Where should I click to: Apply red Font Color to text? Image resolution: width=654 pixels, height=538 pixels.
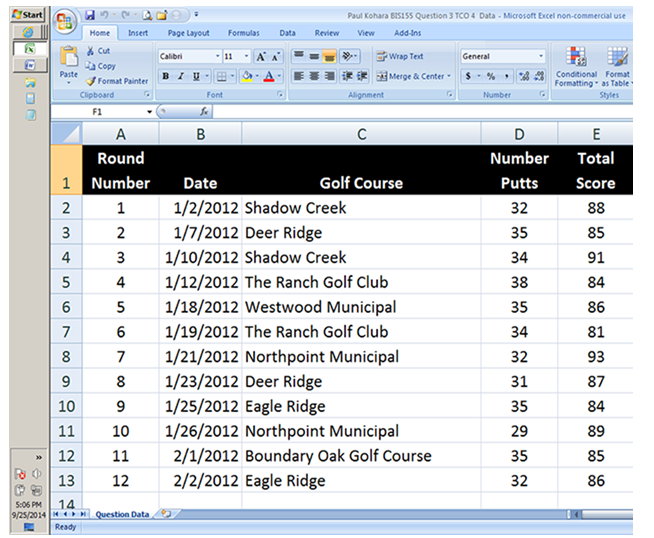pos(269,76)
